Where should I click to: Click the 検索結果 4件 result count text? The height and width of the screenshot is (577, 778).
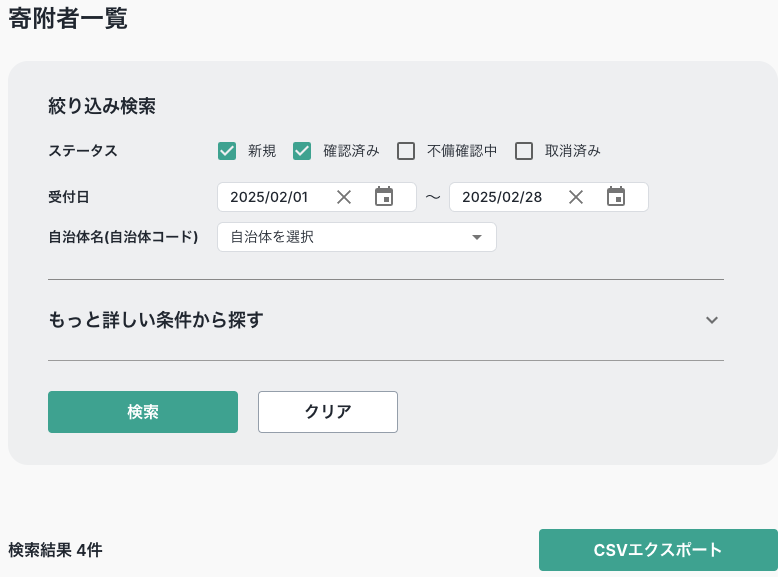(55, 550)
